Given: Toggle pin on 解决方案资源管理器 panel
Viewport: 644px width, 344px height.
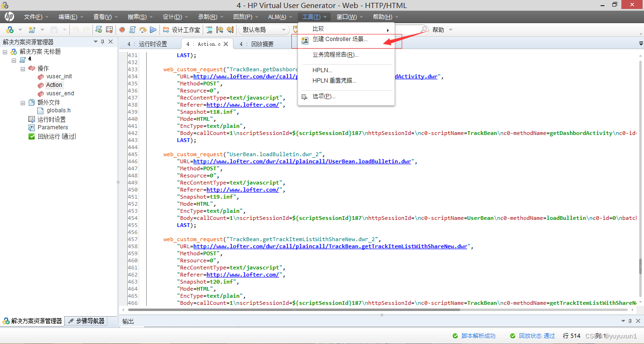Looking at the screenshot, I should point(103,42).
